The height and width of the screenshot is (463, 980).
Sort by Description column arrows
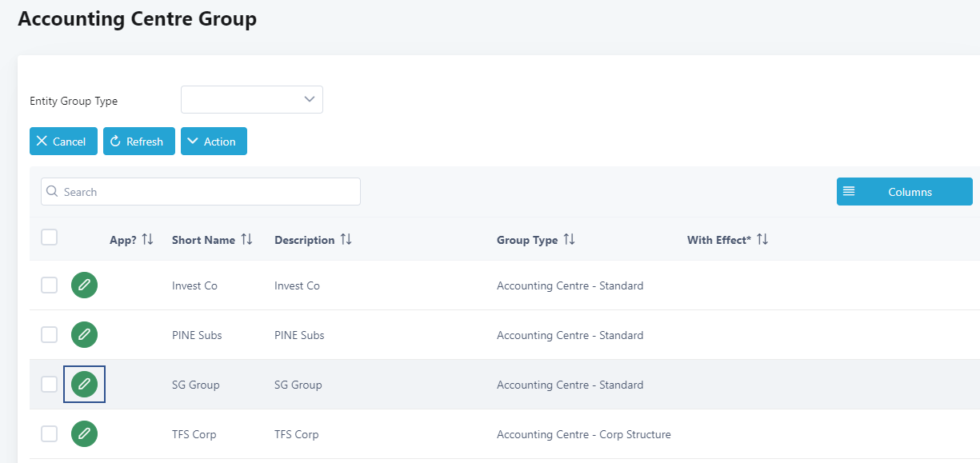(346, 240)
